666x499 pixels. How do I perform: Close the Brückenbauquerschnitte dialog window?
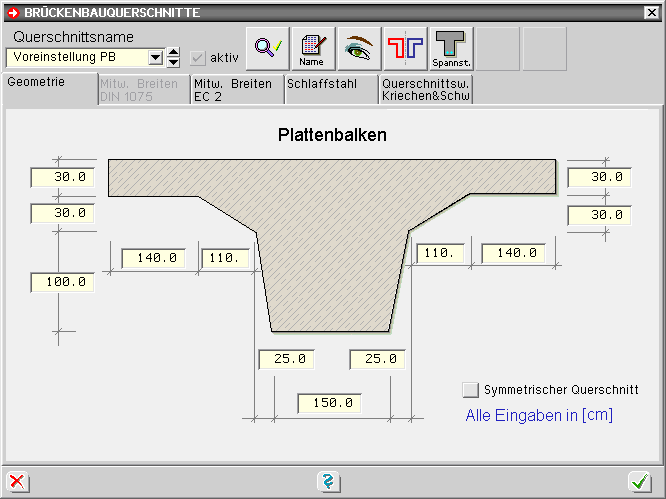[x=651, y=12]
